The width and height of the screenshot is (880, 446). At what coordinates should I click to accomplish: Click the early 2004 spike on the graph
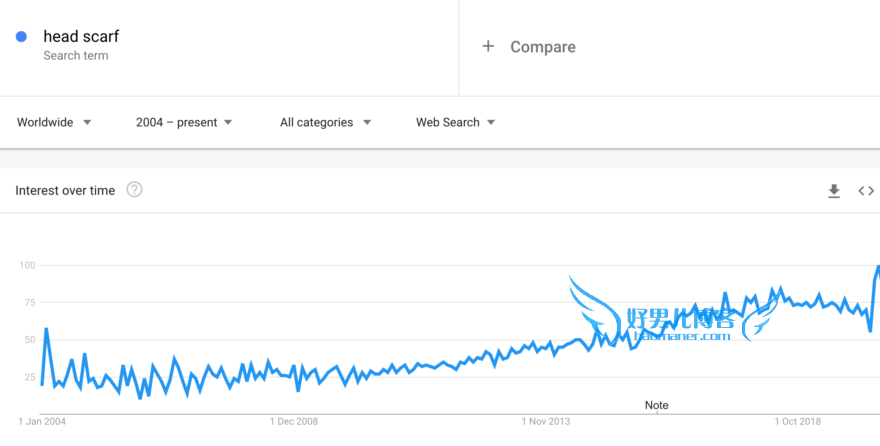click(x=46, y=329)
